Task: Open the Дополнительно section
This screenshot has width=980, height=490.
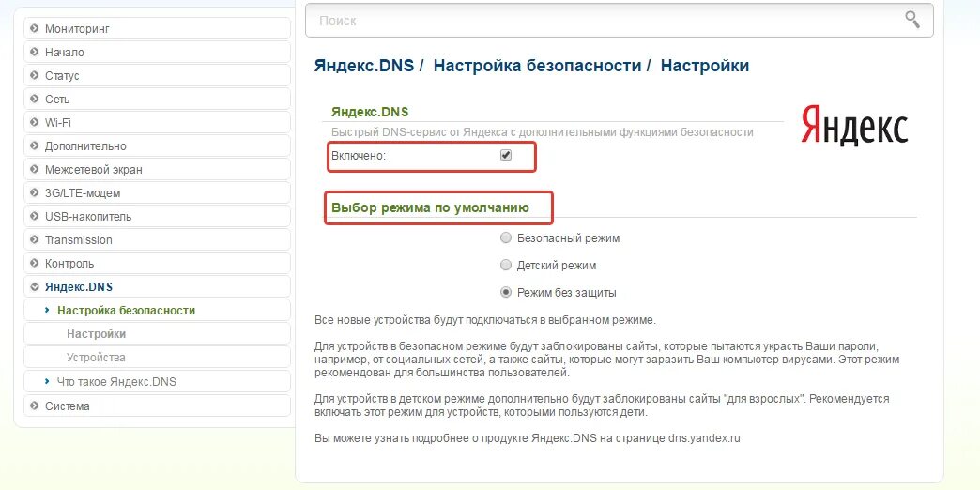Action: tap(157, 145)
